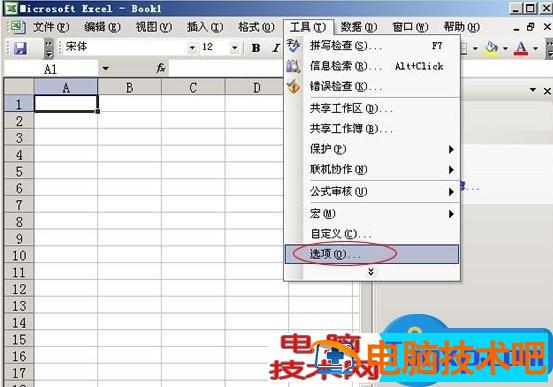The height and width of the screenshot is (387, 553).
Task: Select column D header
Action: pos(255,87)
